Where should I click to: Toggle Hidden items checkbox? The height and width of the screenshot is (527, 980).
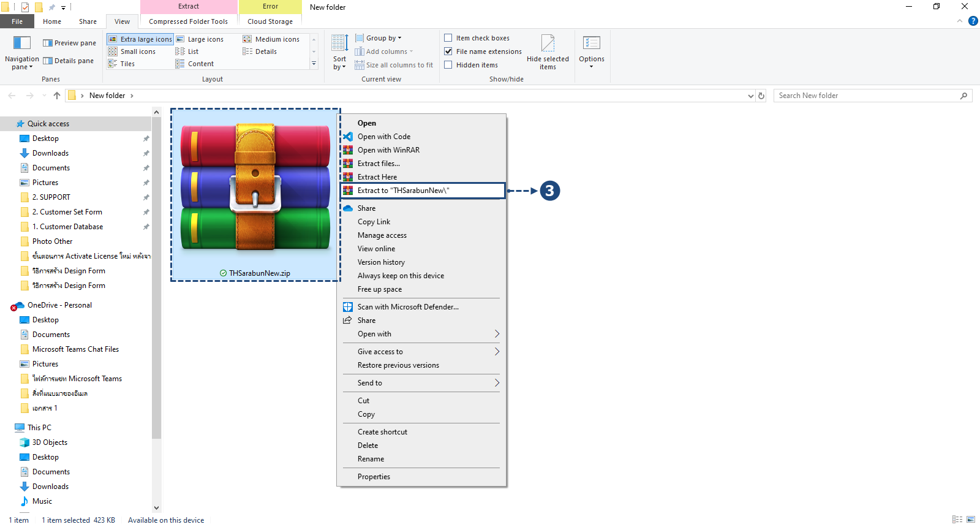tap(448, 65)
